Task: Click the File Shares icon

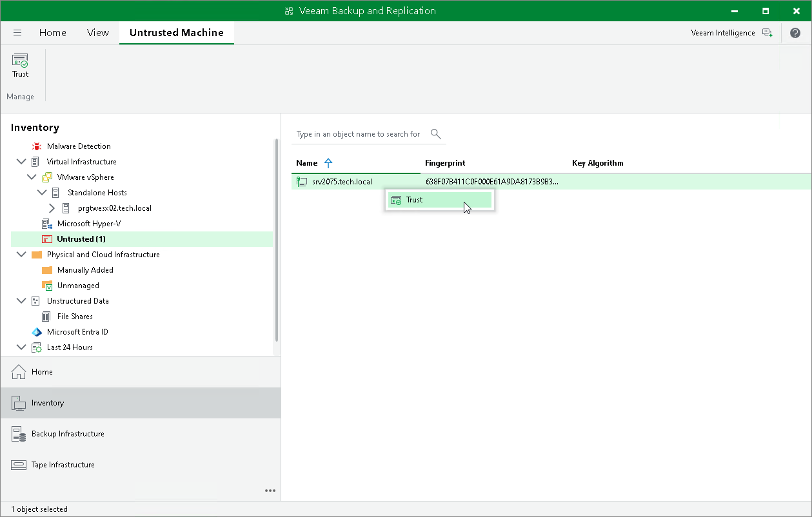Action: pyautogui.click(x=47, y=317)
